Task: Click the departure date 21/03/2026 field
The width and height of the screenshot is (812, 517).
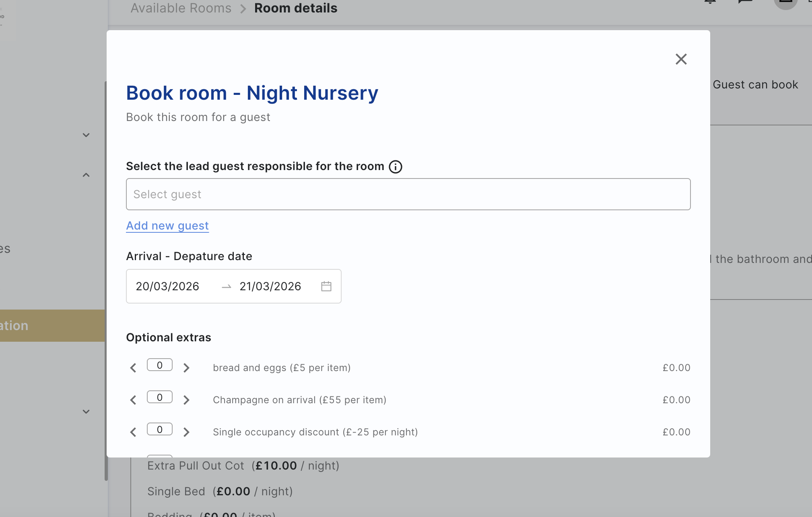Action: coord(270,286)
